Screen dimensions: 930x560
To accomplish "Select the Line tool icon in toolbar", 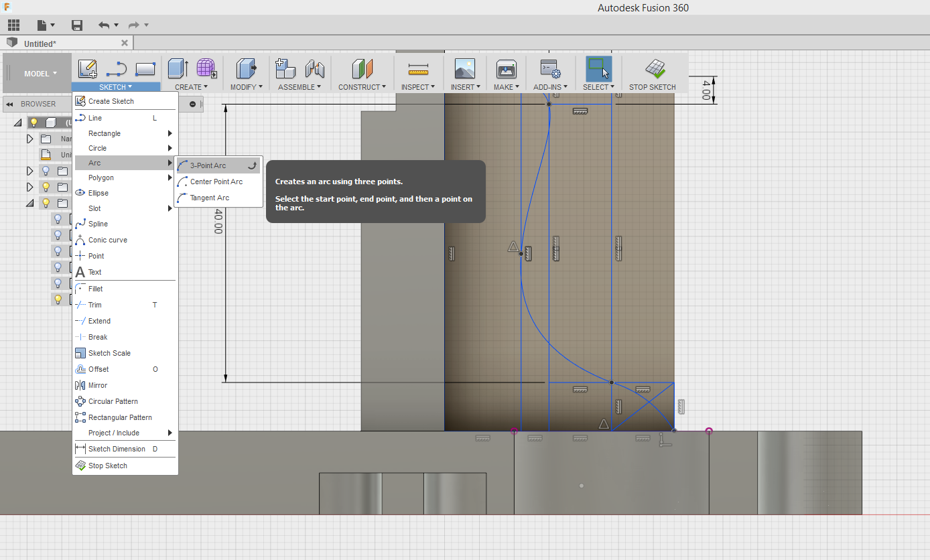I will pos(117,68).
